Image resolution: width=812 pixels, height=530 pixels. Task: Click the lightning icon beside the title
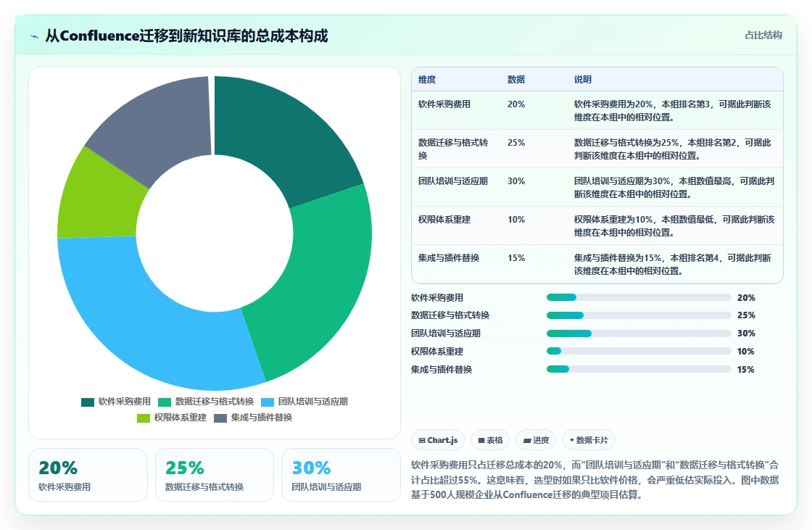pyautogui.click(x=35, y=36)
